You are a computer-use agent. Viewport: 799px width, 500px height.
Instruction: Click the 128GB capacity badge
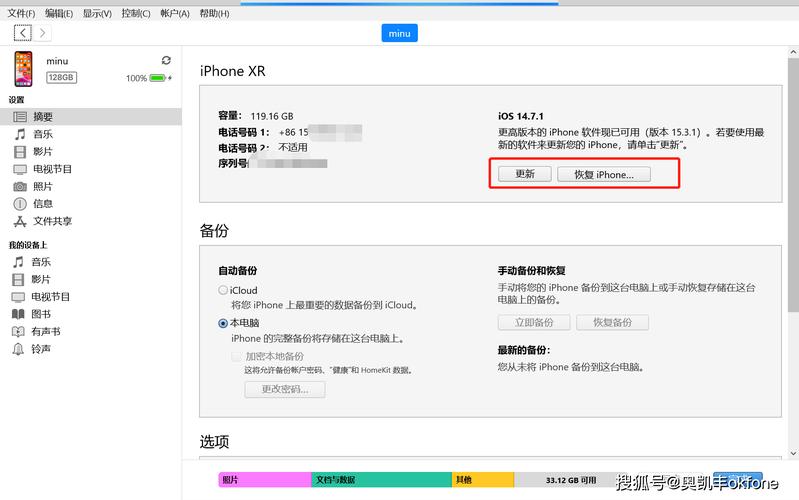coord(61,77)
